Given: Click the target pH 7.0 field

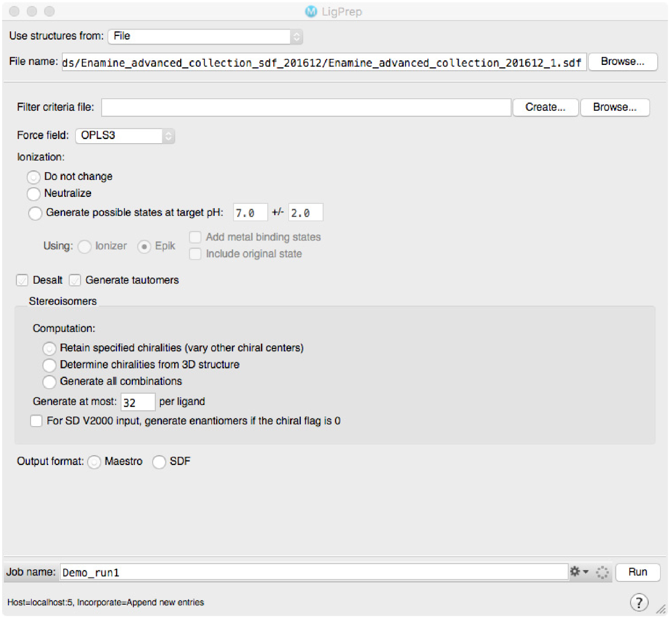Looking at the screenshot, I should pos(250,212).
